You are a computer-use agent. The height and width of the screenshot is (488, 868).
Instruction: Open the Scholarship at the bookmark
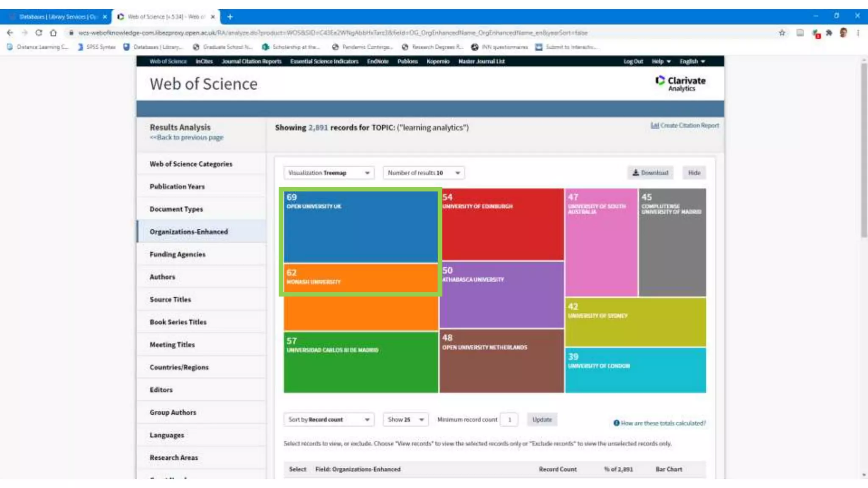click(291, 47)
